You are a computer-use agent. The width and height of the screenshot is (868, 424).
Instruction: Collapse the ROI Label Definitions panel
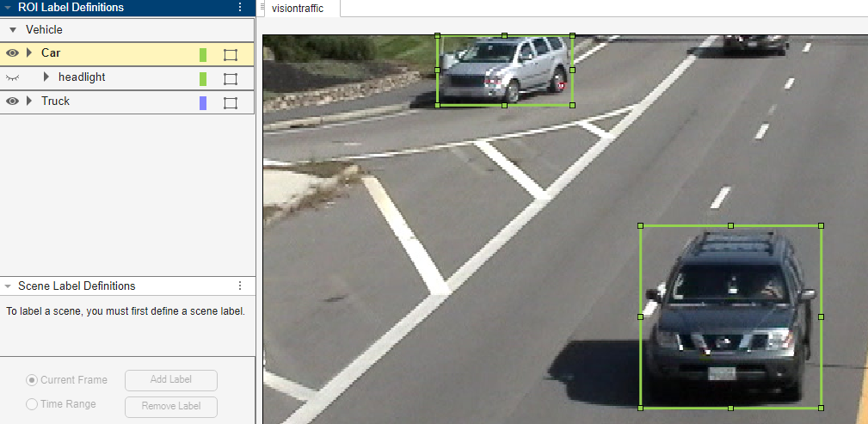(x=8, y=8)
